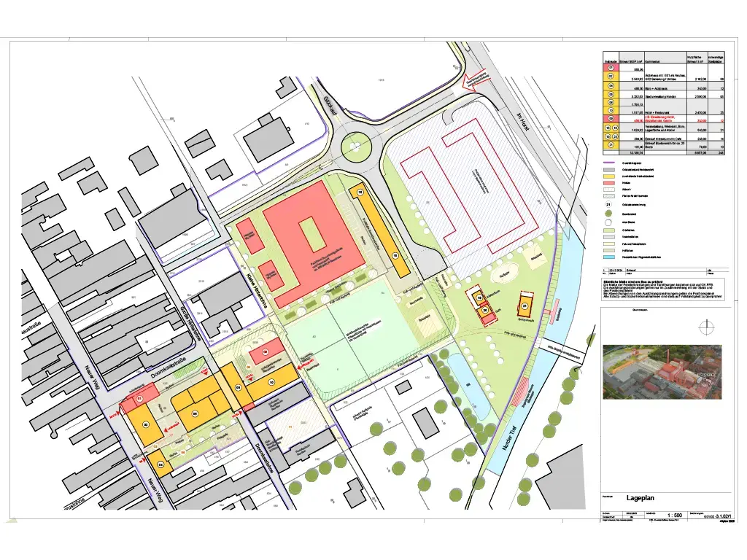Click building marker 02 along Neuer Weg

point(146,424)
